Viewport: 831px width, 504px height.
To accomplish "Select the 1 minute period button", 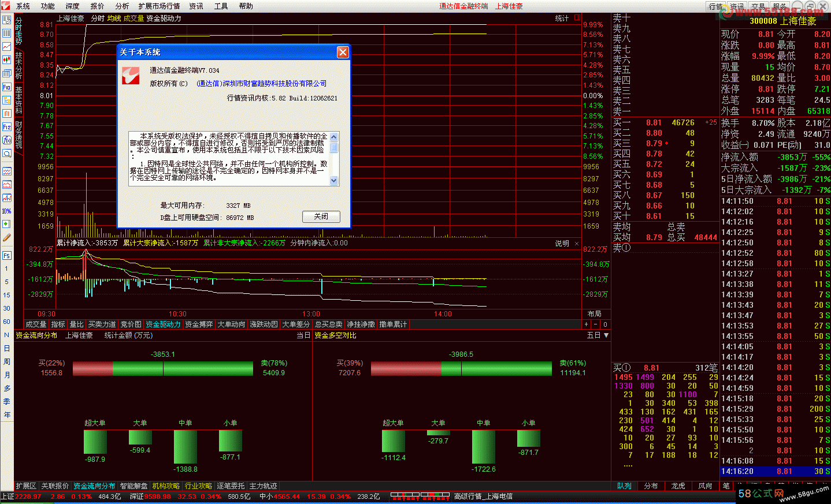I will 7,269.
